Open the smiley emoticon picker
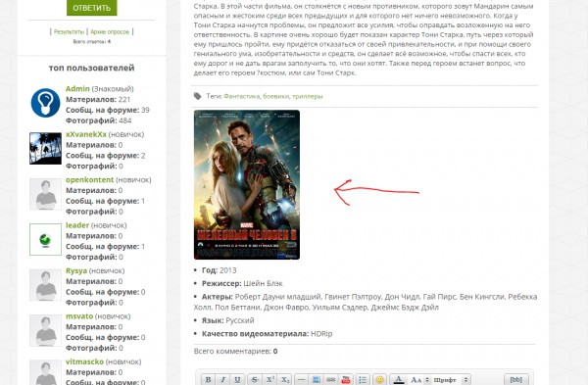Screen dimensions: 588x385 (x=379, y=379)
